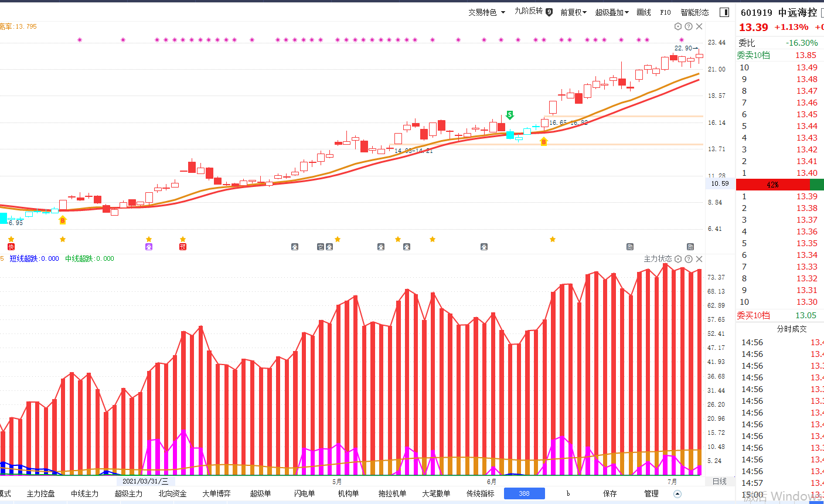Click the 管理 manage button
824x504 pixels.
[x=651, y=493]
